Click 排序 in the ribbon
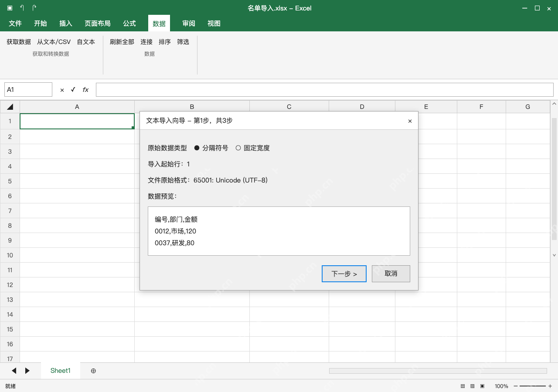558x392 pixels. coord(165,42)
